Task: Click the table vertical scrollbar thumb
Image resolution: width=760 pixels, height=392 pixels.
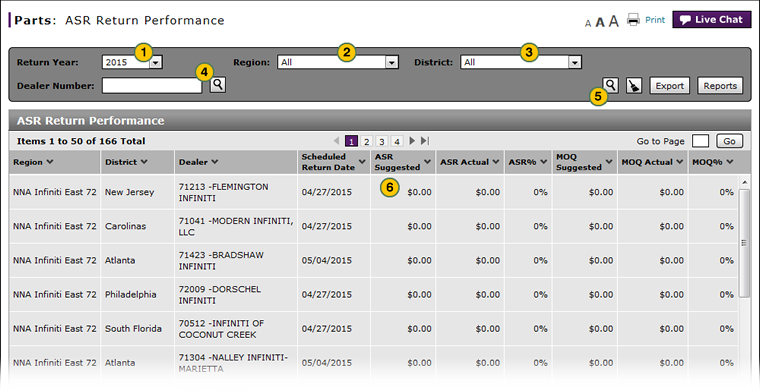Action: (x=744, y=243)
